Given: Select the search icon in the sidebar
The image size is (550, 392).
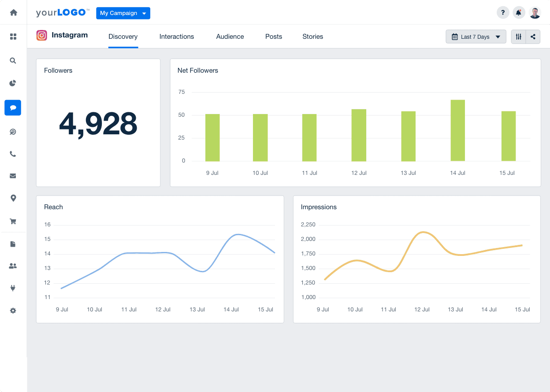Looking at the screenshot, I should [13, 61].
